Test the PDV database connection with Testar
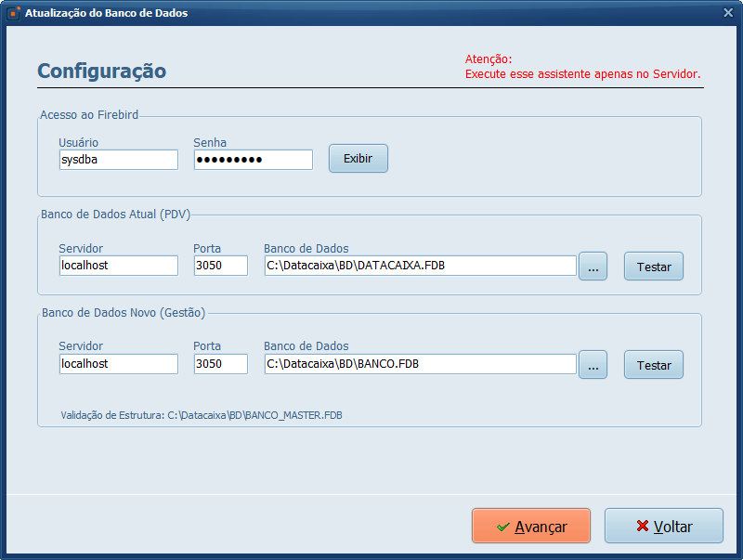 [x=654, y=267]
